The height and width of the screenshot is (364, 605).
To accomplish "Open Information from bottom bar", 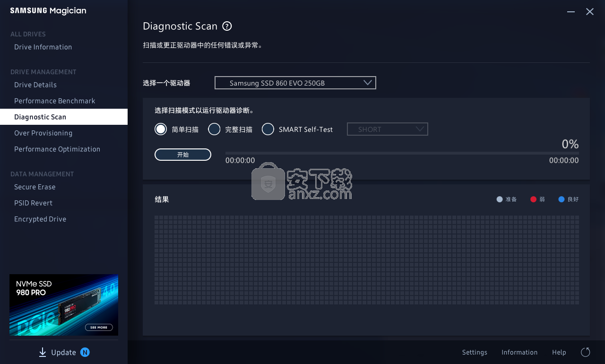I will [519, 352].
